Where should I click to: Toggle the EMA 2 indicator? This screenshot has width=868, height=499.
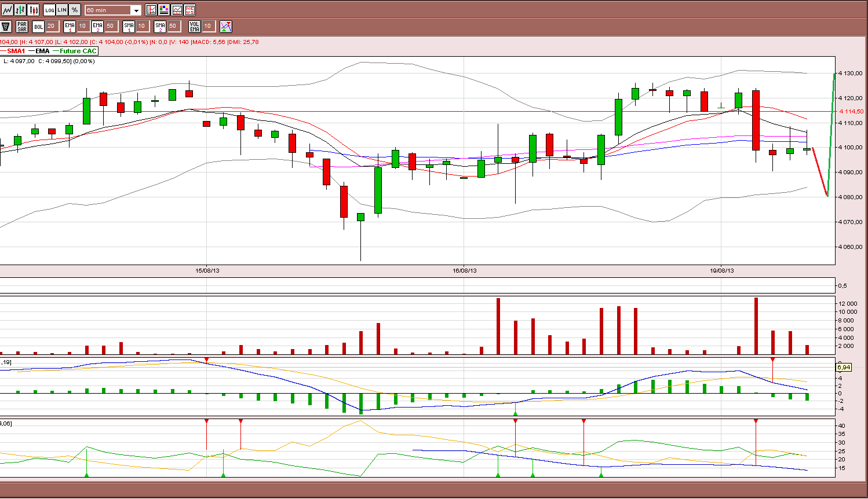(97, 26)
